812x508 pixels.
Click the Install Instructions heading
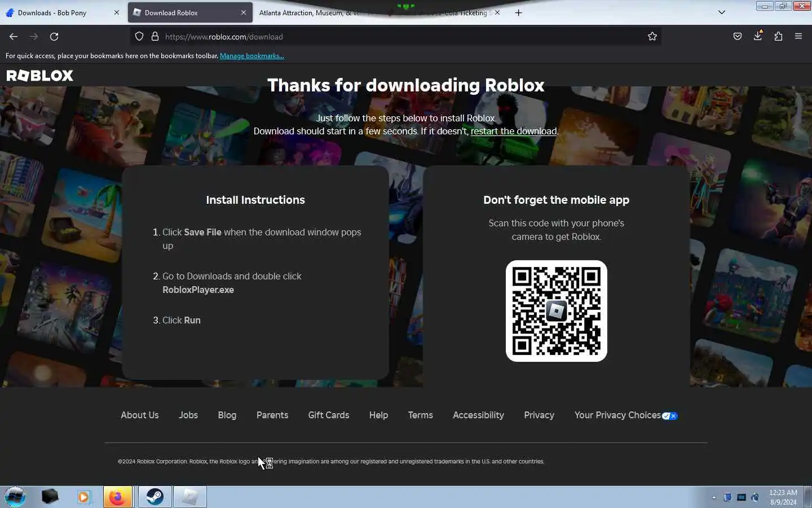pos(255,200)
